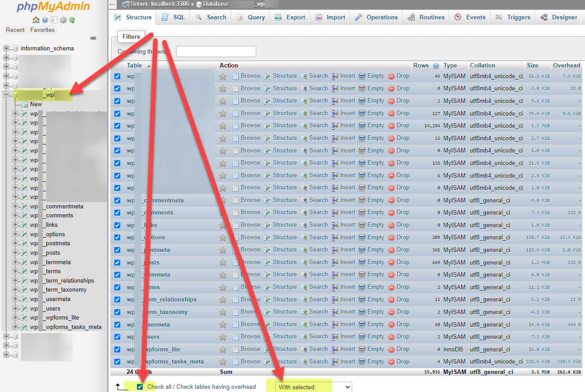Collapse navigation panel with left arrow icon
This screenshot has width=585, height=392.
pos(113,4)
